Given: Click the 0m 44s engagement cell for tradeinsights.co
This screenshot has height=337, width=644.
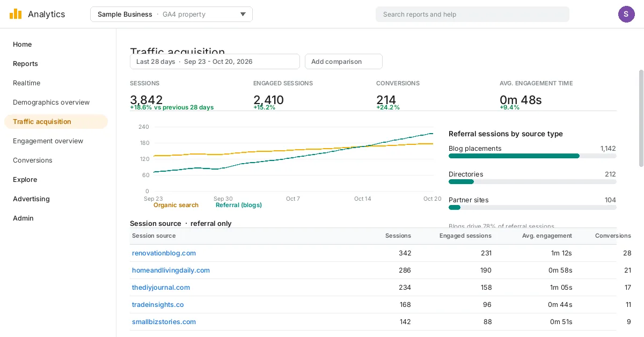Looking at the screenshot, I should pyautogui.click(x=560, y=305).
